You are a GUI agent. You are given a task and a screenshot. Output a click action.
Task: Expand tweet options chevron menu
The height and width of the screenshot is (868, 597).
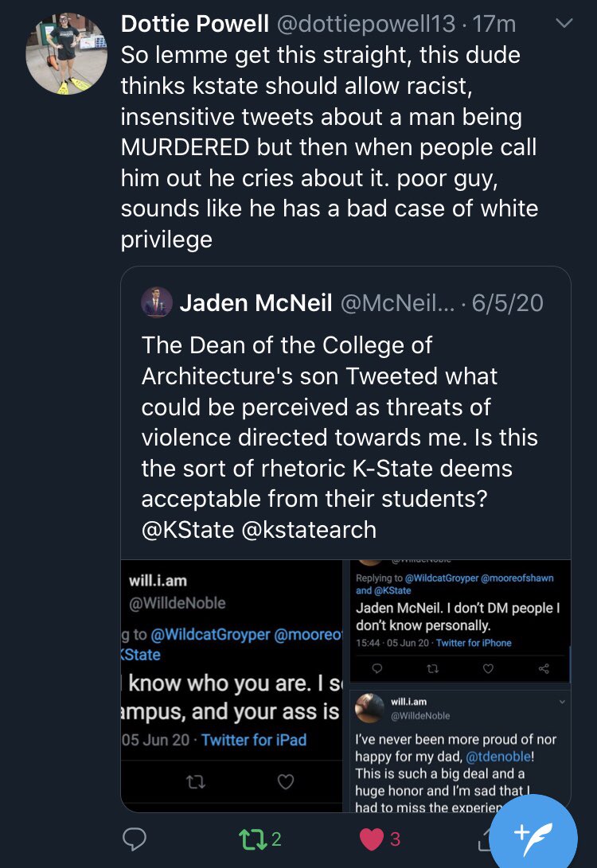tap(564, 23)
